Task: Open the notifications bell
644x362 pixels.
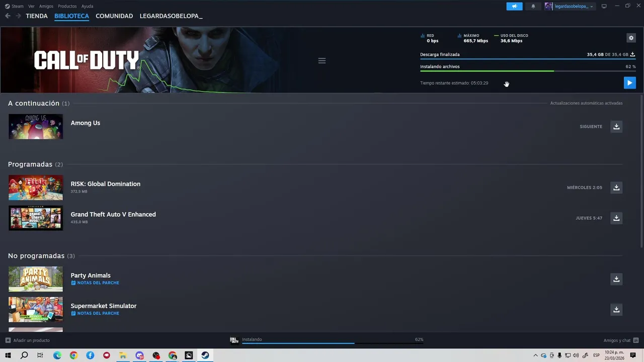Action: point(533,6)
